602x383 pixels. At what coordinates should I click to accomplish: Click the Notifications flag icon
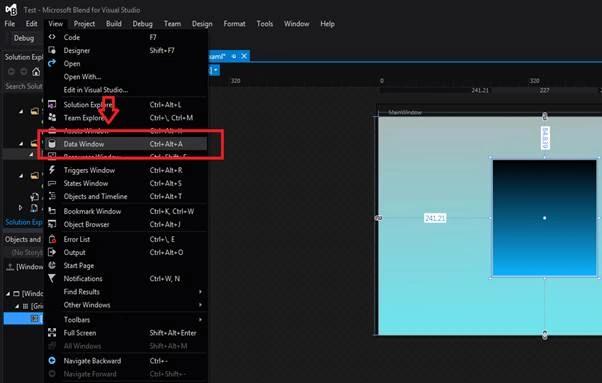52,278
